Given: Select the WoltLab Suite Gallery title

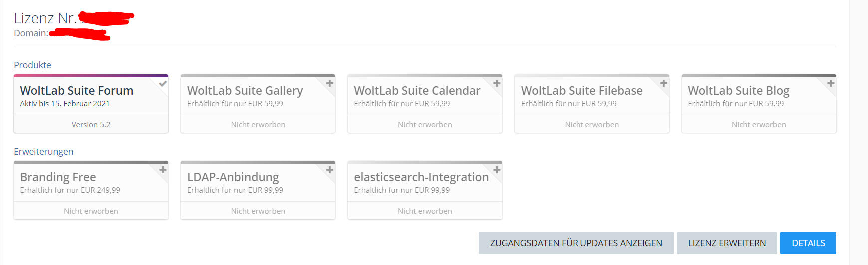Looking at the screenshot, I should click(245, 91).
